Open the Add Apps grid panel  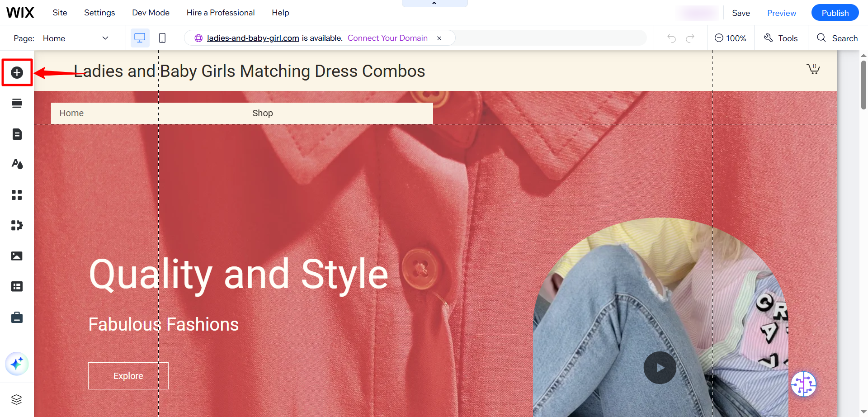pos(17,195)
